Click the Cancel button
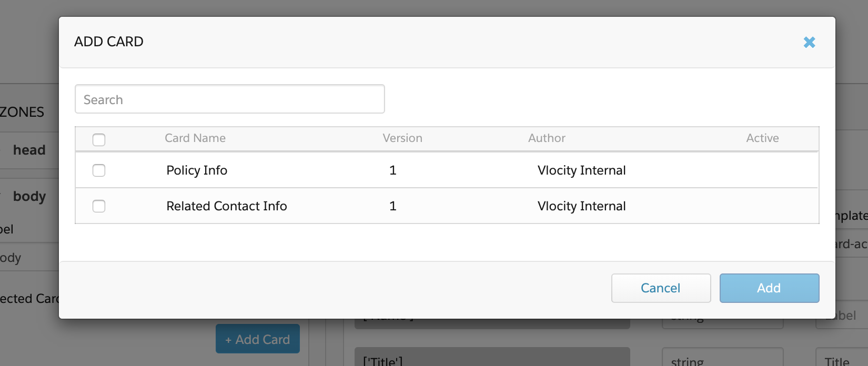The image size is (868, 366). click(661, 288)
